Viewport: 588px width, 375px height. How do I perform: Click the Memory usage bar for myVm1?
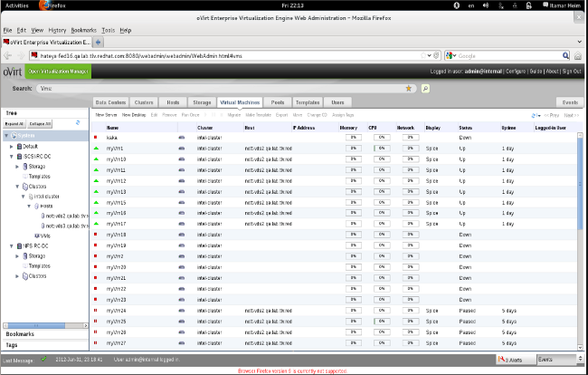pyautogui.click(x=353, y=149)
